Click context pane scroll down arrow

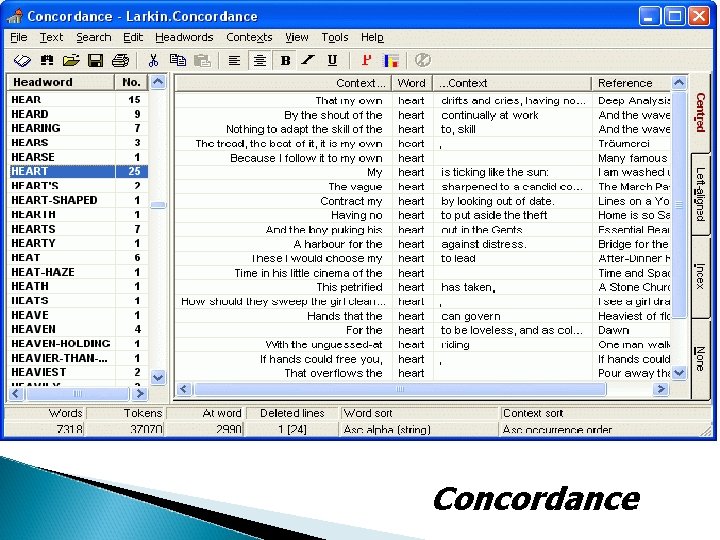click(x=679, y=373)
